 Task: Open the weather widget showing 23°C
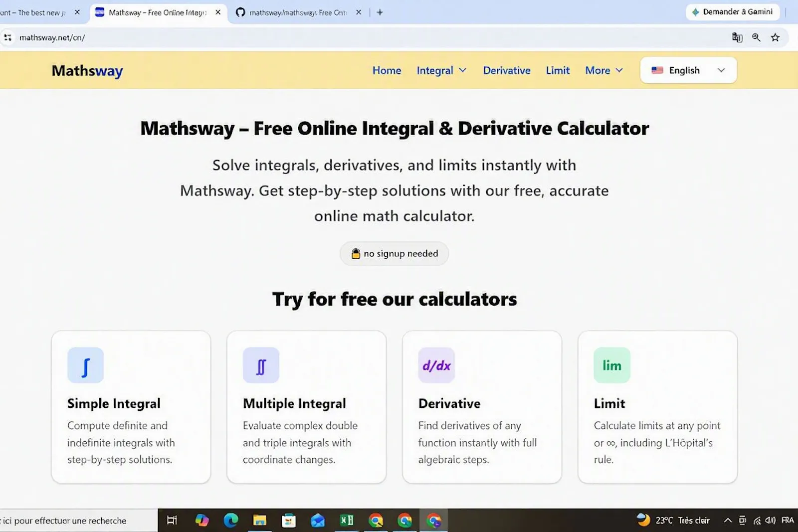[673, 521]
